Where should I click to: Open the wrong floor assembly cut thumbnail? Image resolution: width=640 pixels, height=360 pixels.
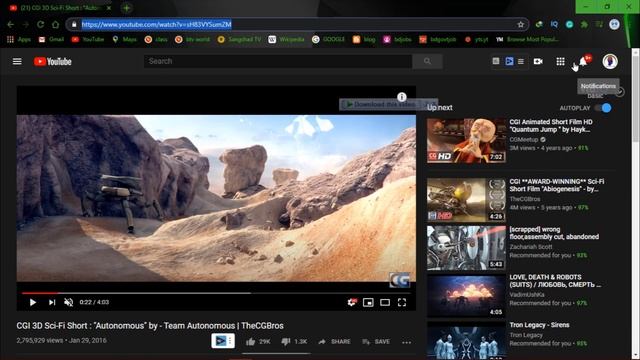[x=466, y=248]
